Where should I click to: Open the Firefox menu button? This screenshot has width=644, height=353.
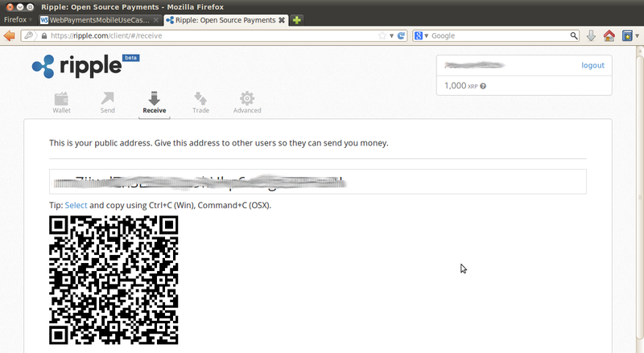(18, 20)
